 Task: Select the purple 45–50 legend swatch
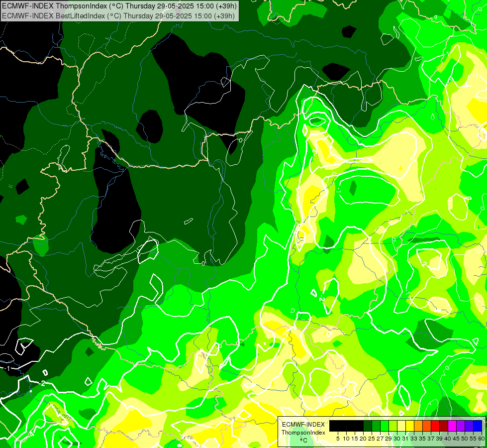tap(461, 426)
